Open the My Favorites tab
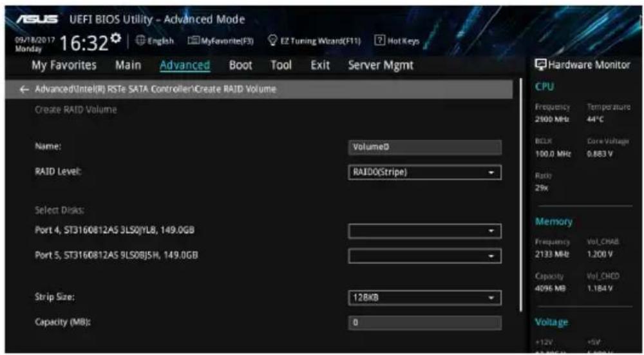 64,65
